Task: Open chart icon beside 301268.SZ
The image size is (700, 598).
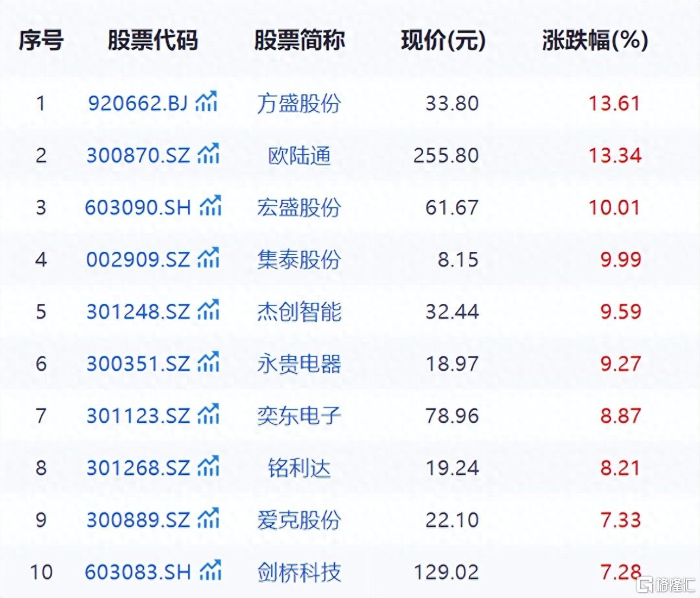Action: (209, 466)
